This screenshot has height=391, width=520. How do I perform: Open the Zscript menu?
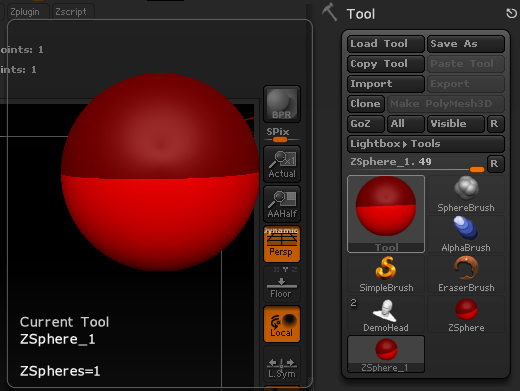[x=71, y=12]
